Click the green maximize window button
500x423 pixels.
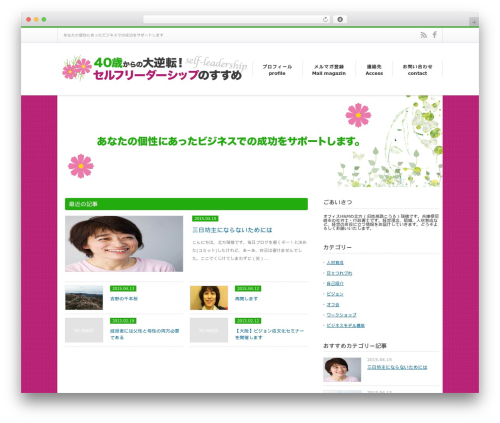(44, 19)
